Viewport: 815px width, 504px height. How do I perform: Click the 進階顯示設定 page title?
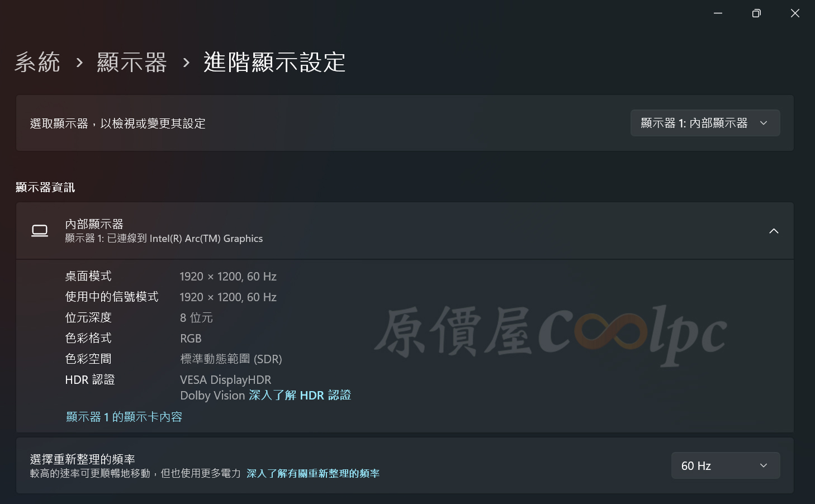274,62
